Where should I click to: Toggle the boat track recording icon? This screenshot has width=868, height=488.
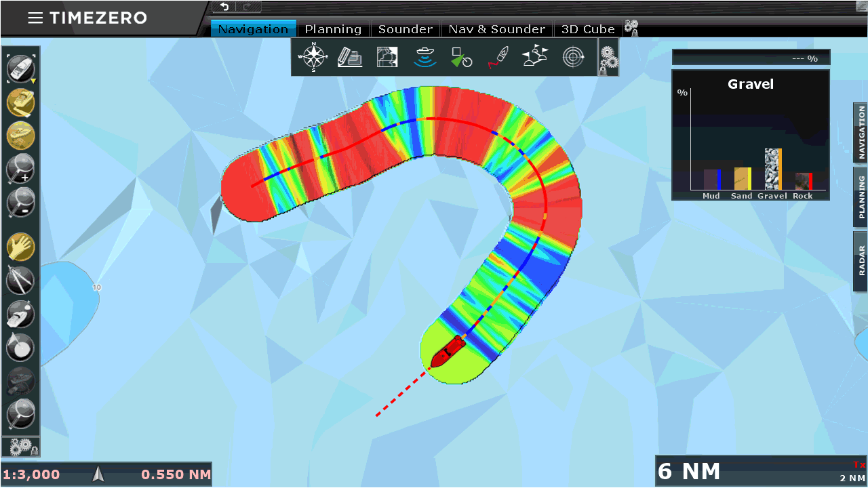coord(498,58)
